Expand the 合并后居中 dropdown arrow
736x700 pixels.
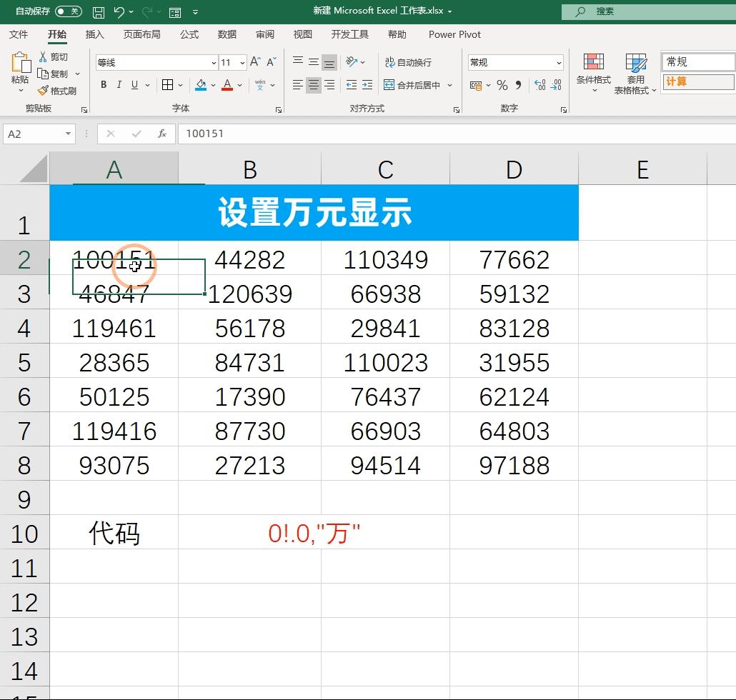(448, 85)
